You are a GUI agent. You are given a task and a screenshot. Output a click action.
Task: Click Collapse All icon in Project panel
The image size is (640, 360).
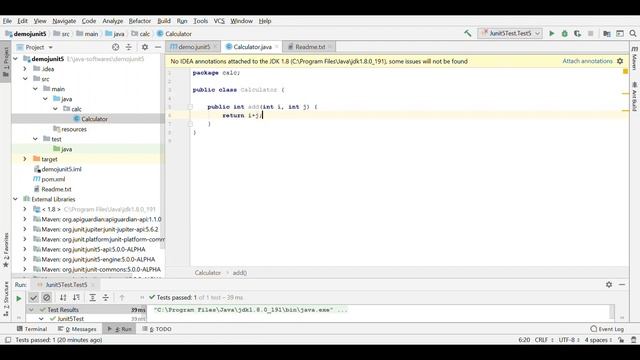tap(129, 47)
